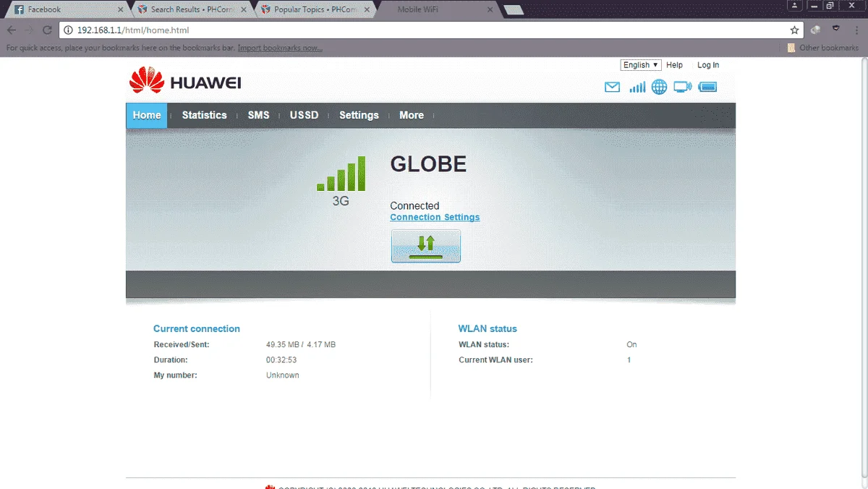Click the address bar showing 192.168.1.1

431,30
